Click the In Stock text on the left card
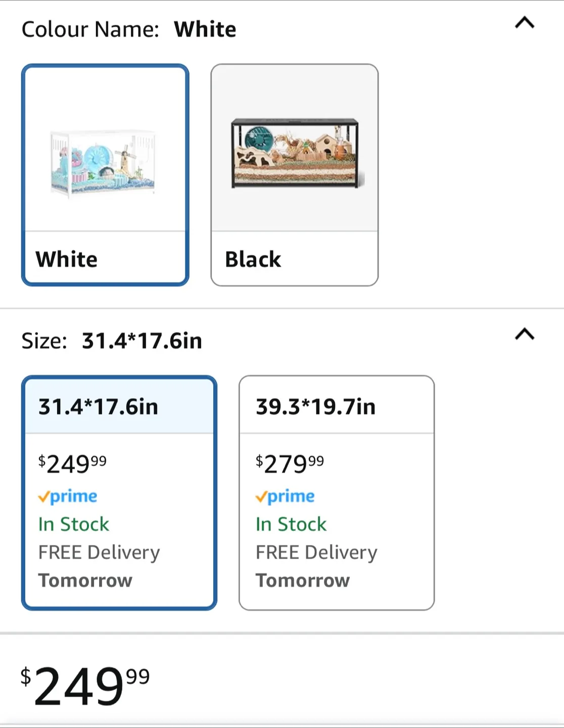The height and width of the screenshot is (728, 564). point(73,524)
